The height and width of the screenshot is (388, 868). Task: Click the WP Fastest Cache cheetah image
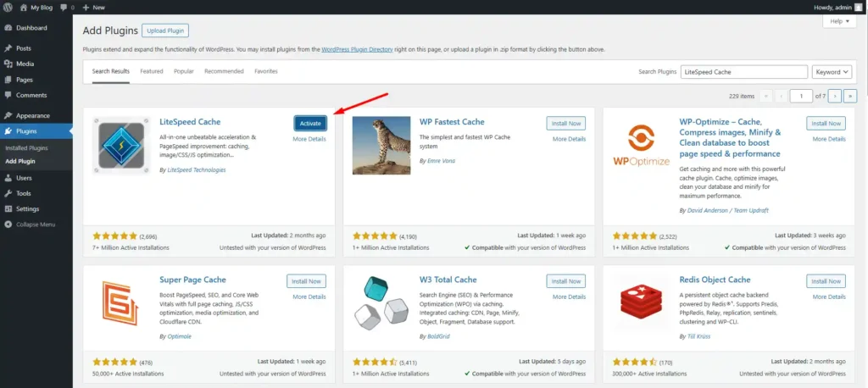(x=381, y=146)
